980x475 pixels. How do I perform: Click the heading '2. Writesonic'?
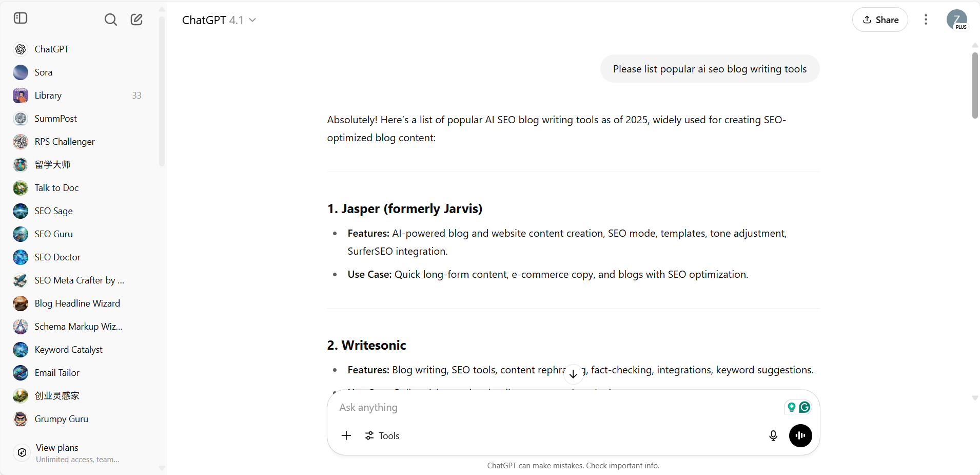(366, 345)
